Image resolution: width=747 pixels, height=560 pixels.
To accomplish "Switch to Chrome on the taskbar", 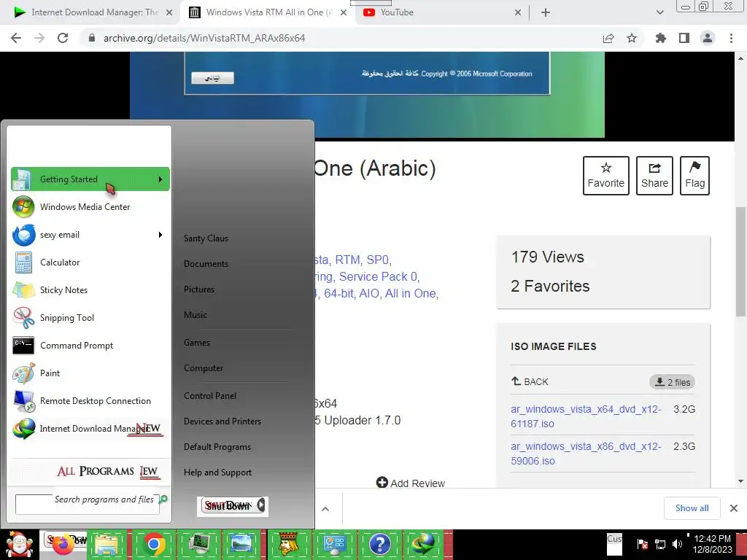I will click(x=153, y=544).
